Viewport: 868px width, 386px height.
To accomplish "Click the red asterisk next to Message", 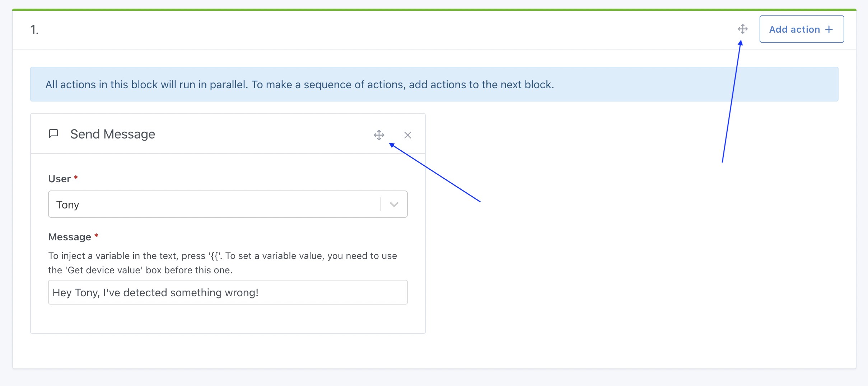I will (96, 236).
